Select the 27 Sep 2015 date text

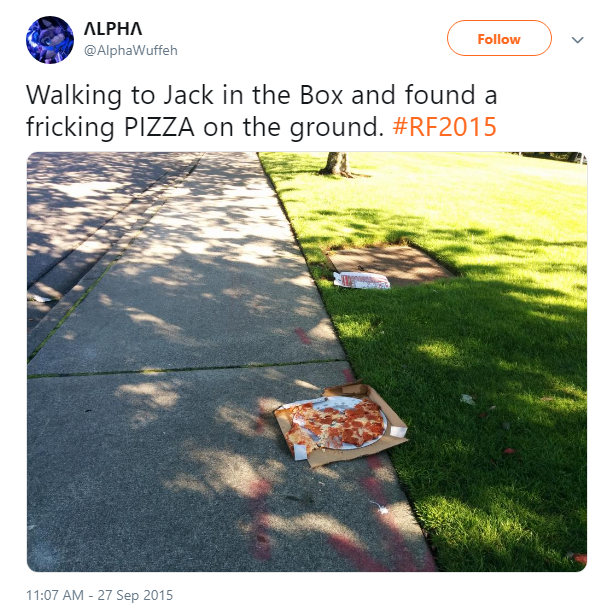tap(135, 595)
